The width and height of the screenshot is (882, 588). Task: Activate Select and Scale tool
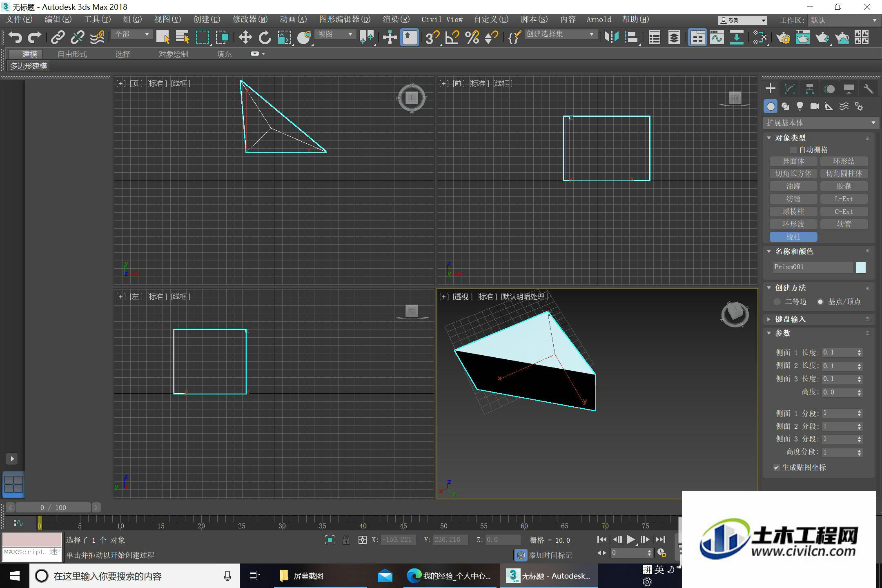point(285,38)
